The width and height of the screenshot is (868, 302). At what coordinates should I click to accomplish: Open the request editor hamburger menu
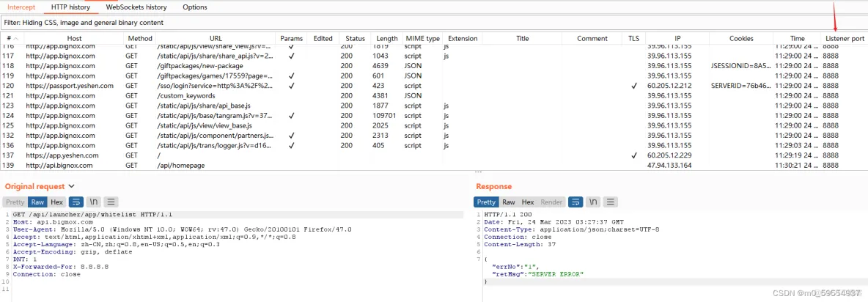coord(111,202)
